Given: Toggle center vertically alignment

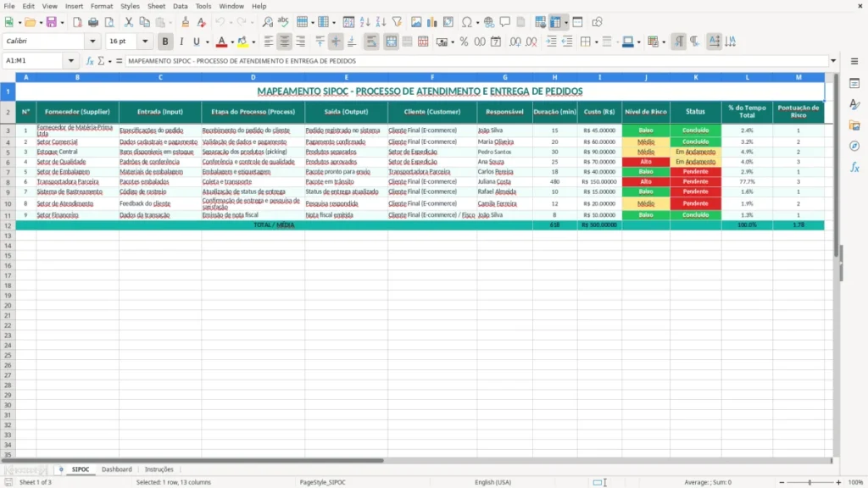Looking at the screenshot, I should pyautogui.click(x=336, y=42).
